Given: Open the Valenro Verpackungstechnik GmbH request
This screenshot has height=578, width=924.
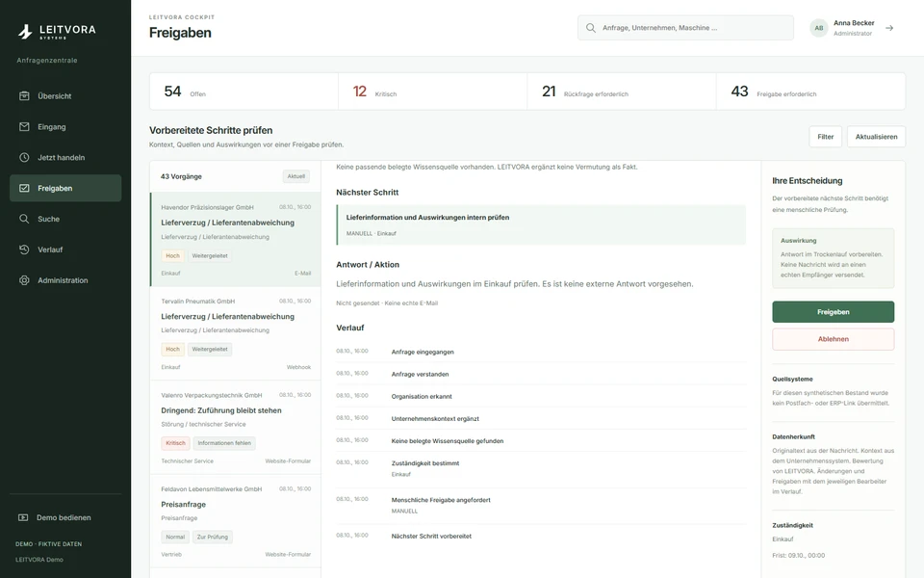Looking at the screenshot, I should 236,428.
